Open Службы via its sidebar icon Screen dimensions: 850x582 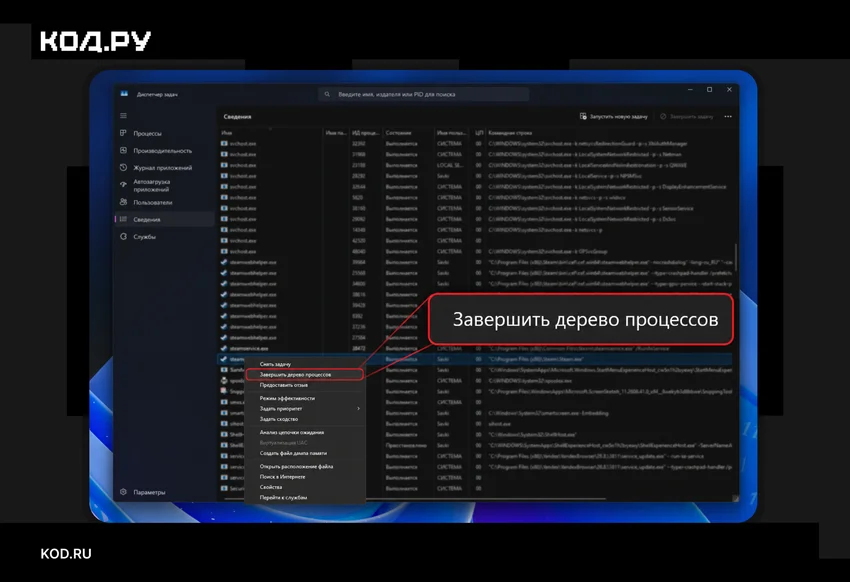coord(124,236)
